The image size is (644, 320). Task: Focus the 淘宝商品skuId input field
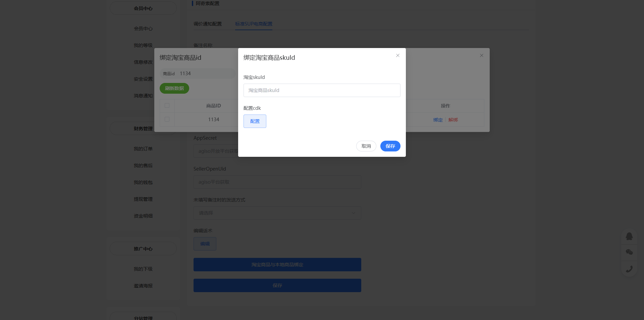coord(322,90)
